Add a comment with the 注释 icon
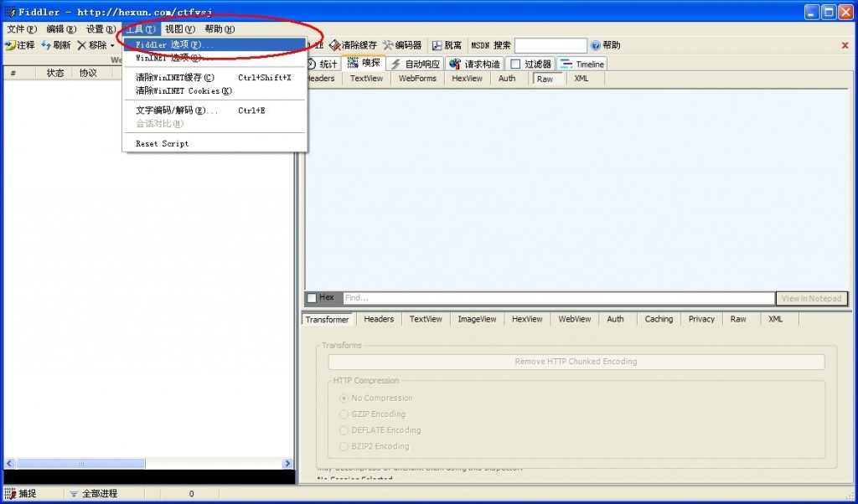858x504 pixels. (x=19, y=45)
